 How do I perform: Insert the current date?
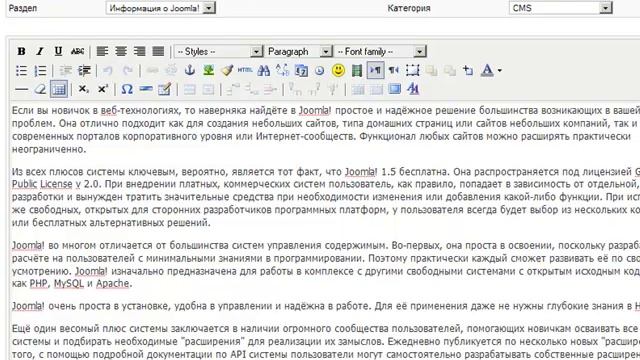coord(301,71)
